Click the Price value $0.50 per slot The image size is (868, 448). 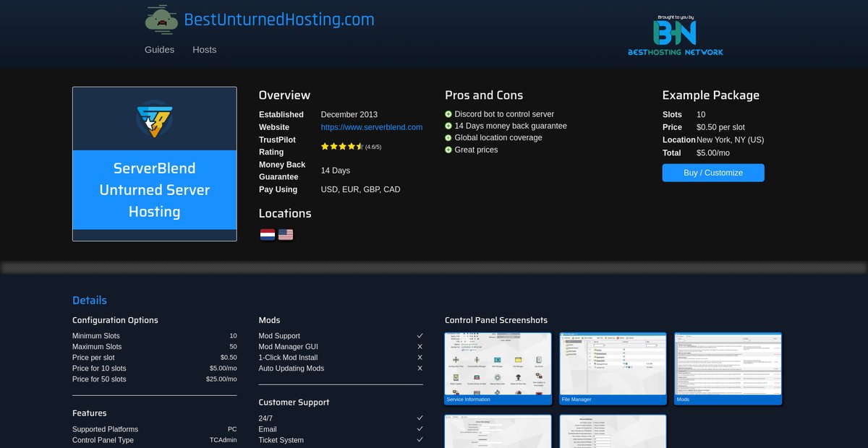pos(720,127)
